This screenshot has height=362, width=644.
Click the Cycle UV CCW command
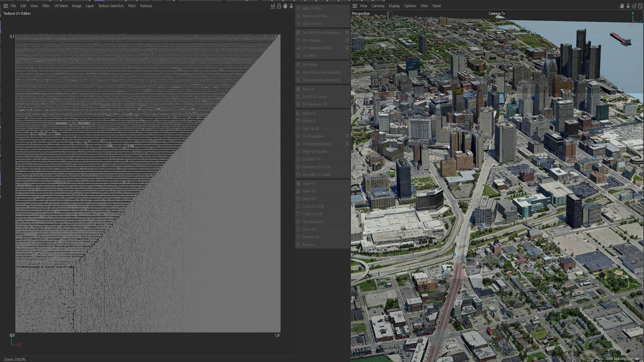coord(322,206)
